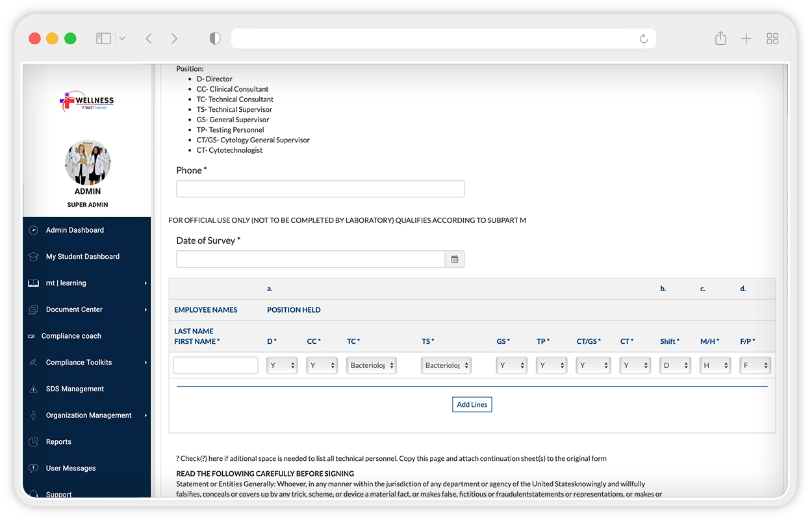Click the Add Lines button

point(472,404)
